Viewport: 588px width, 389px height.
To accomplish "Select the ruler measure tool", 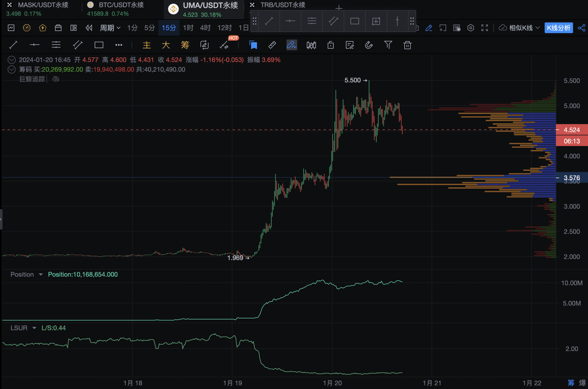I will click(272, 45).
